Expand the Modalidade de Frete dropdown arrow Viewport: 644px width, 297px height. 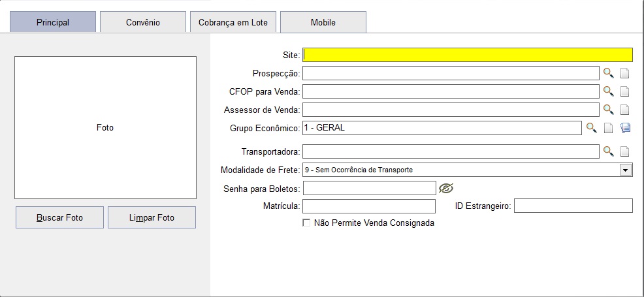pyautogui.click(x=626, y=170)
